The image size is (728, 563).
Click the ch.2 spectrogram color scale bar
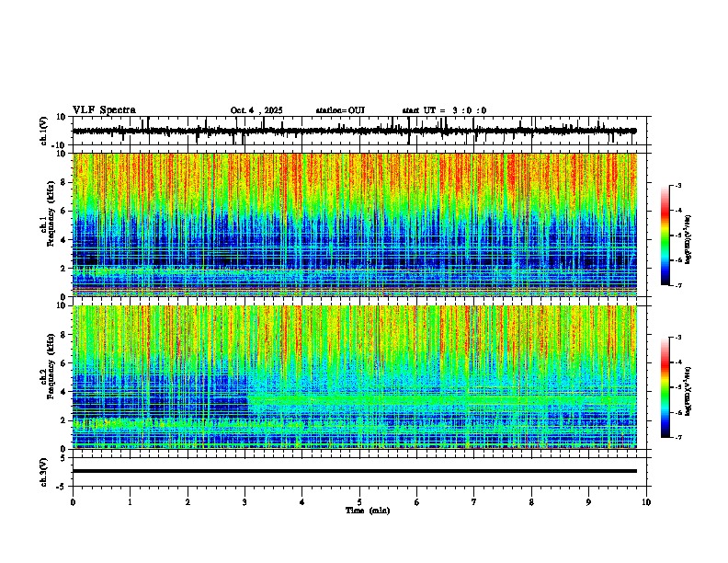click(665, 387)
